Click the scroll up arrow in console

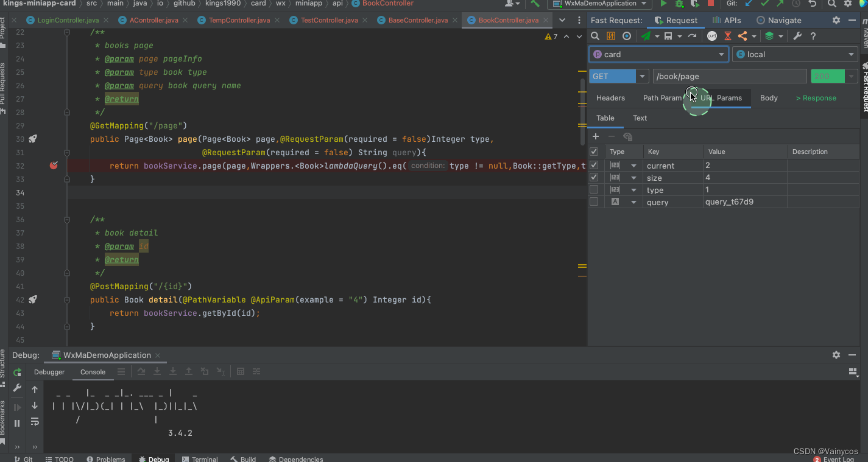(x=35, y=390)
